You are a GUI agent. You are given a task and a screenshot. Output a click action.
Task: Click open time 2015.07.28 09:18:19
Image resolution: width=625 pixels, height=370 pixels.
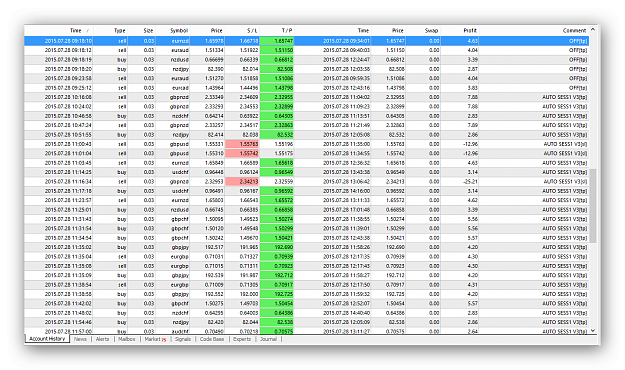(x=68, y=59)
